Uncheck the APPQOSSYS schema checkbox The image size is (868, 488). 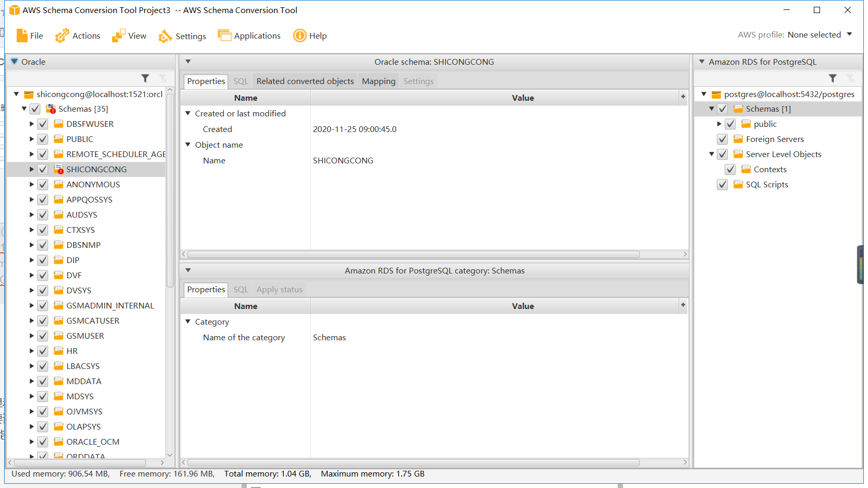click(43, 200)
